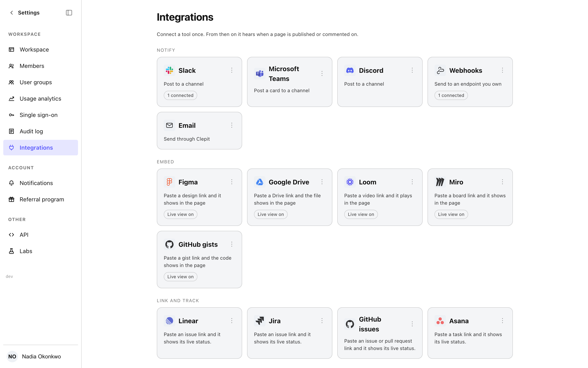The image size is (588, 368).
Task: Open the Loom card options menu
Action: click(412, 182)
